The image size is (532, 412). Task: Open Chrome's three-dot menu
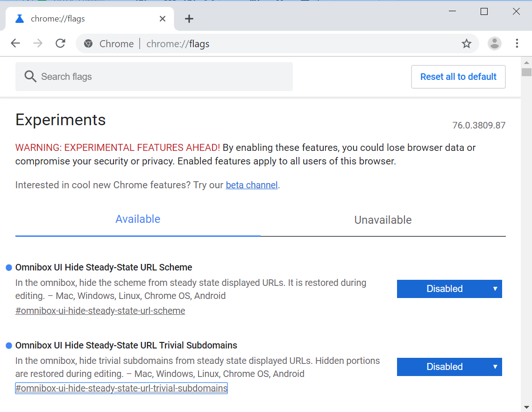click(x=517, y=43)
